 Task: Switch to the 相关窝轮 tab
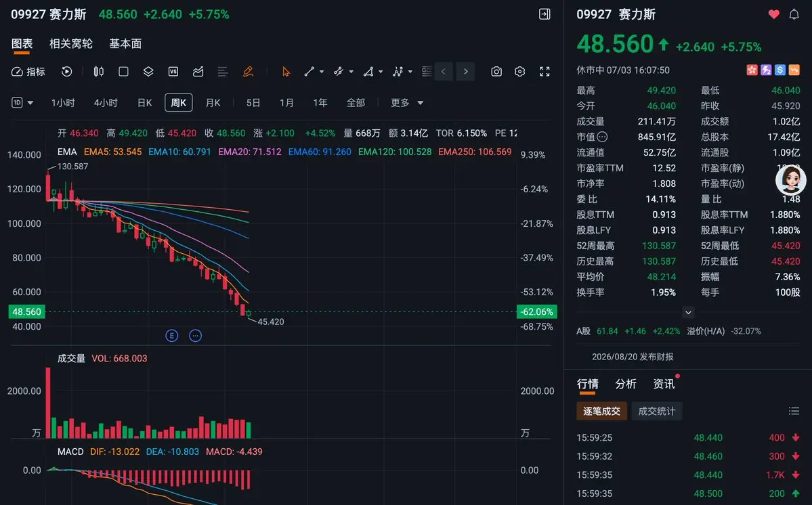(71, 43)
